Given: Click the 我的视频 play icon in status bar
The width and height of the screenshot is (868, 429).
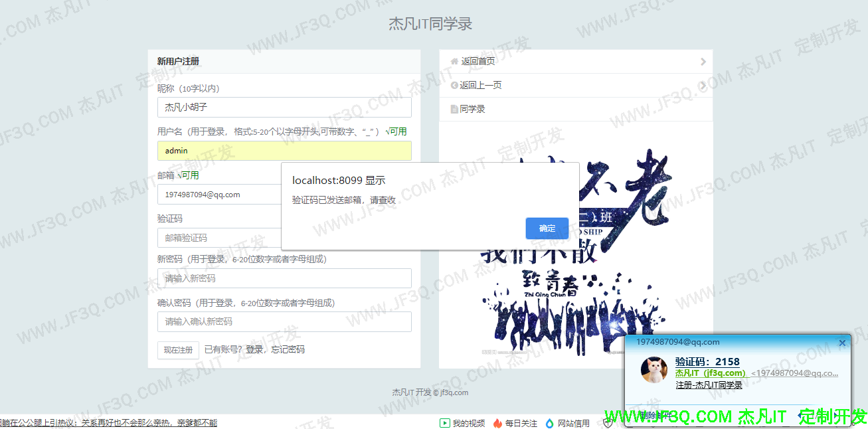Looking at the screenshot, I should click(x=444, y=423).
